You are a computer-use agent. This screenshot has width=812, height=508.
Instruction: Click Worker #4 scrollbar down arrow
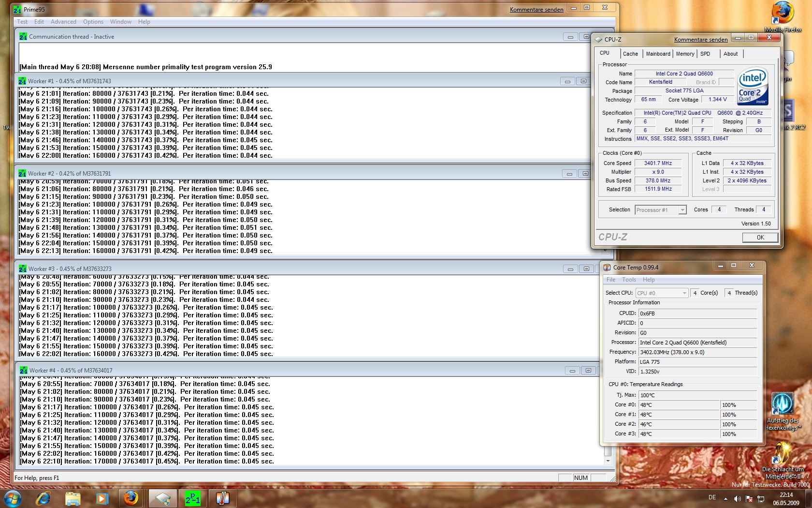tap(608, 461)
